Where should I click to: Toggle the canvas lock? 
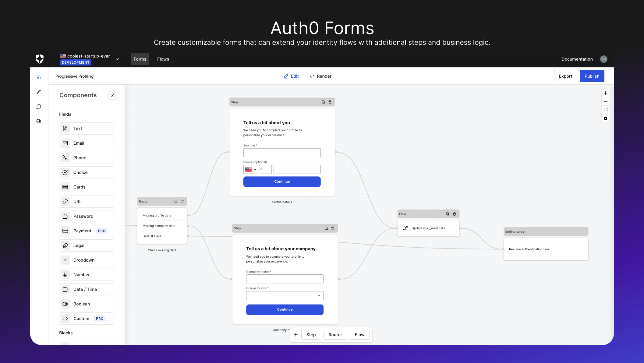pos(606,118)
